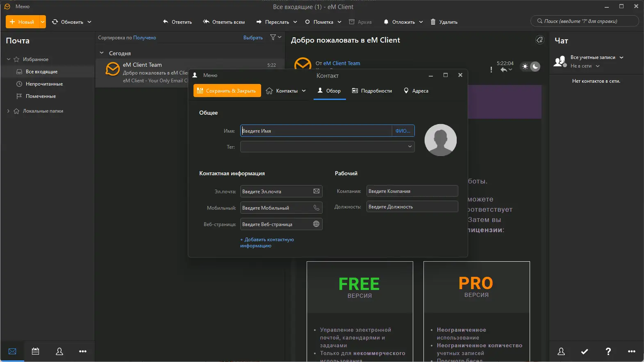644x362 pixels.
Task: Open the Пометка dropdown arrow
Action: pyautogui.click(x=339, y=22)
